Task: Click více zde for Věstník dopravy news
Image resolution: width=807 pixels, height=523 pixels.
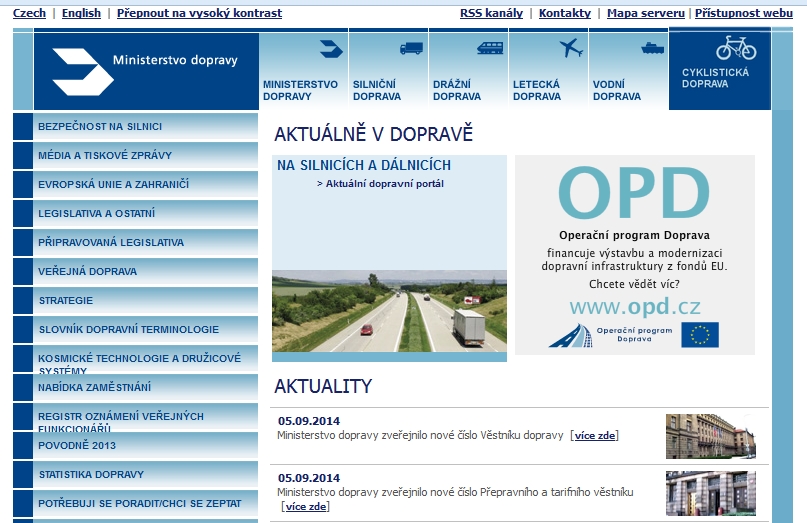Action: (594, 435)
